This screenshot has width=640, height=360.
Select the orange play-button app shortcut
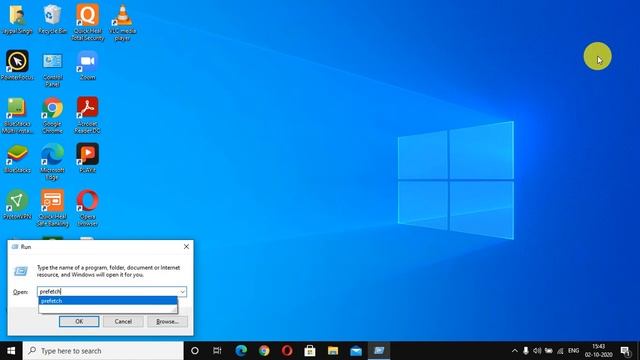pos(87,158)
